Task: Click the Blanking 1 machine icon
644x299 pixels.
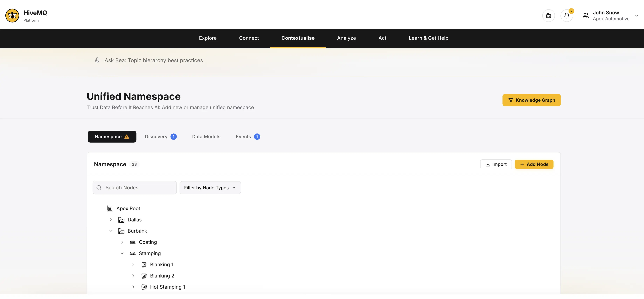Action: tap(144, 265)
